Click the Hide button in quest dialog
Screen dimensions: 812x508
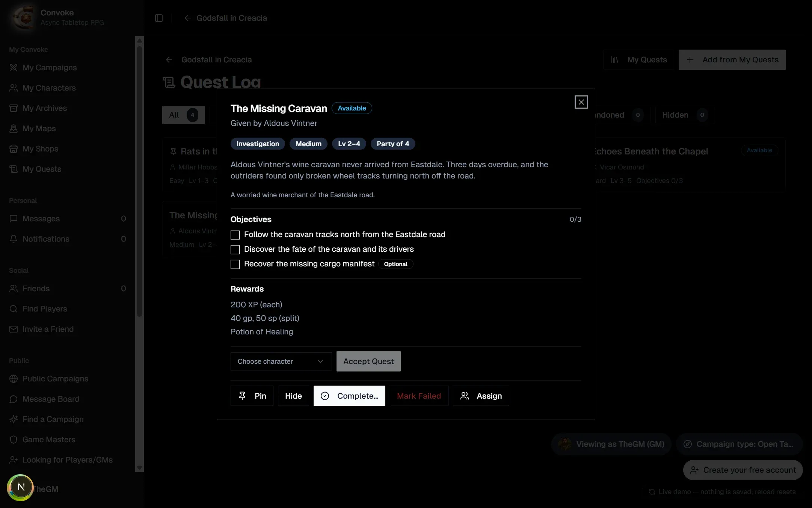pyautogui.click(x=293, y=396)
